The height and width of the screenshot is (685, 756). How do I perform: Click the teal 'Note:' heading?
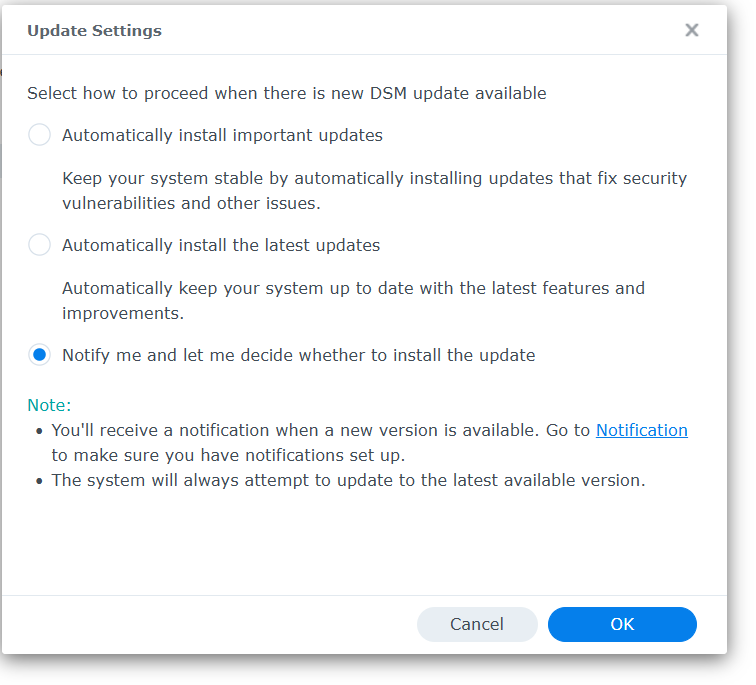(x=49, y=405)
